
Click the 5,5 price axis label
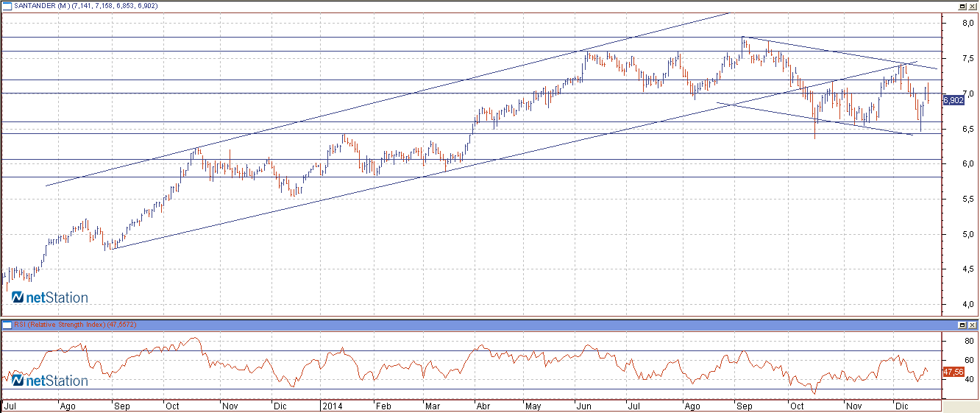pyautogui.click(x=968, y=199)
